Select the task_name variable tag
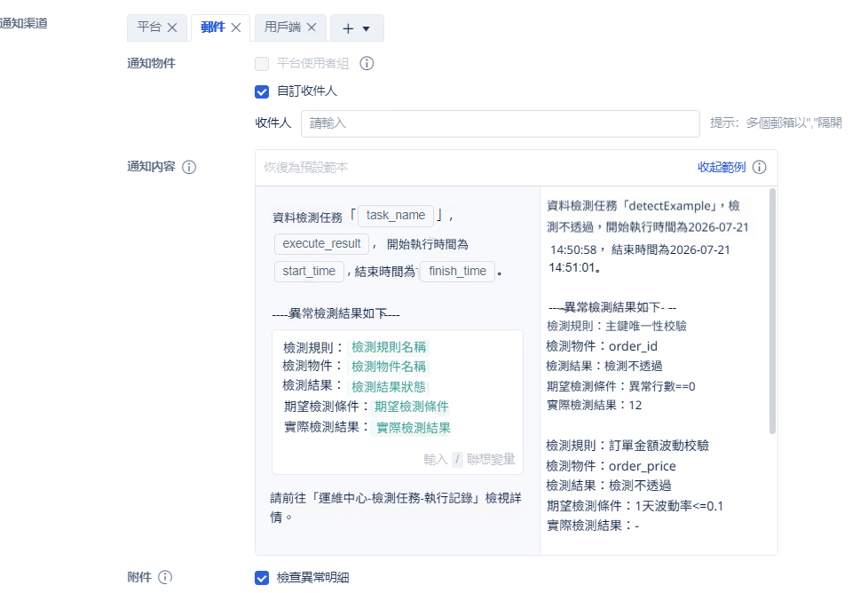Viewport: 868px width, 593px height. tap(396, 216)
